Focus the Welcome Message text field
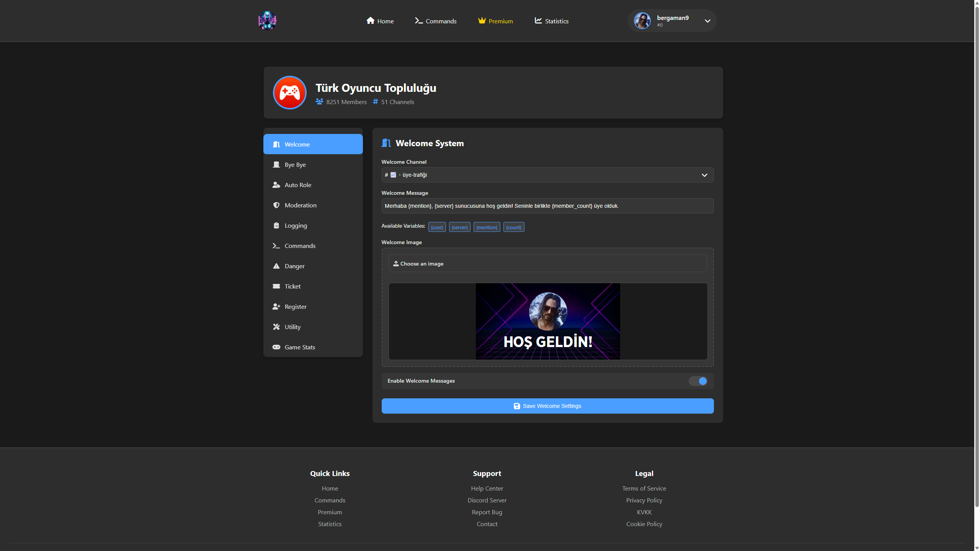 point(547,206)
